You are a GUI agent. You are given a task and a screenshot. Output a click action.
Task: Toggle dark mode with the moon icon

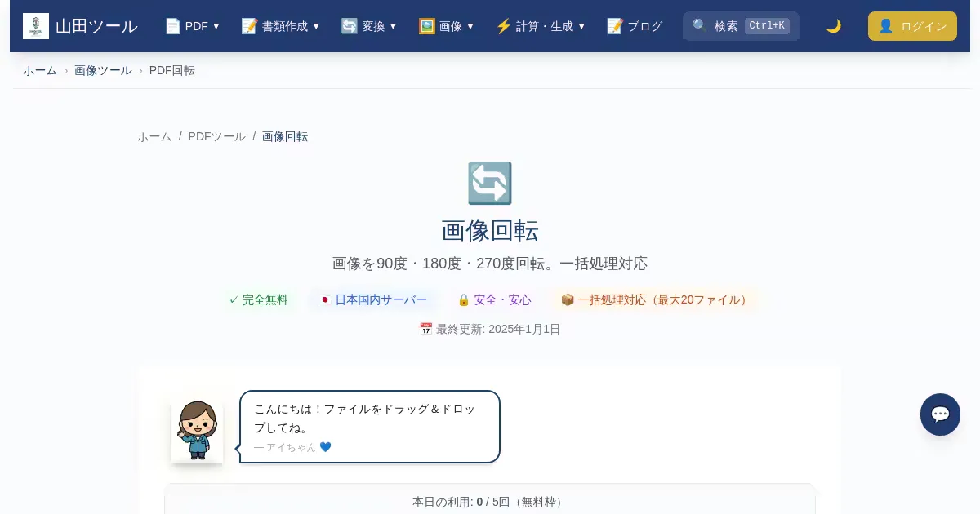833,26
